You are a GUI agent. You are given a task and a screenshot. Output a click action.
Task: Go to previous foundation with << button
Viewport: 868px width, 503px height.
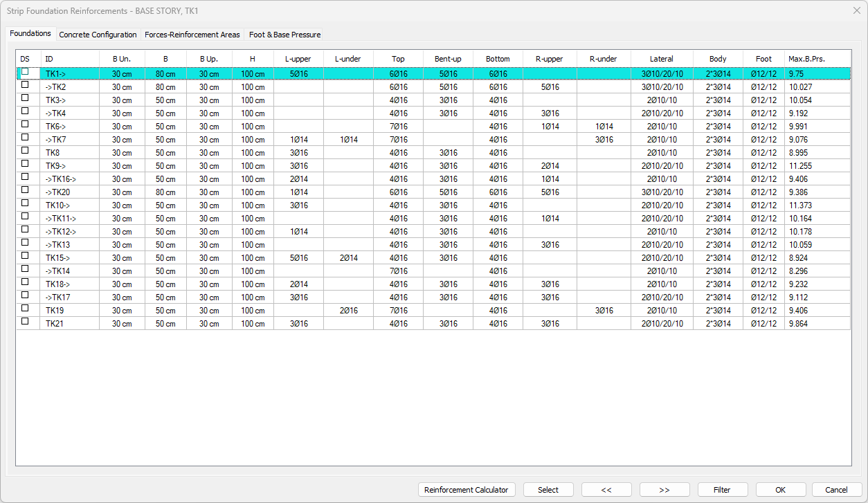click(x=606, y=490)
